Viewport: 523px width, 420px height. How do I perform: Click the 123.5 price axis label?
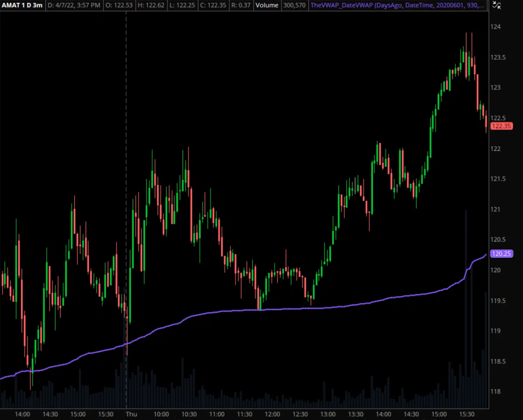point(498,57)
